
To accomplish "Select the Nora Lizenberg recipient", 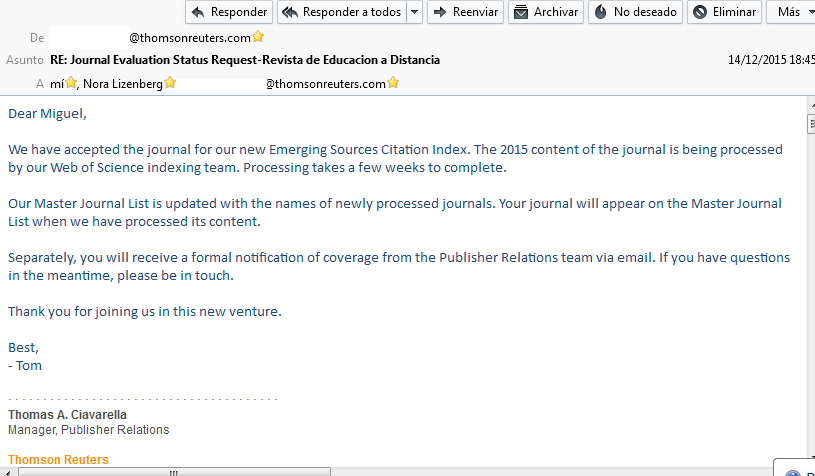I will tap(123, 84).
